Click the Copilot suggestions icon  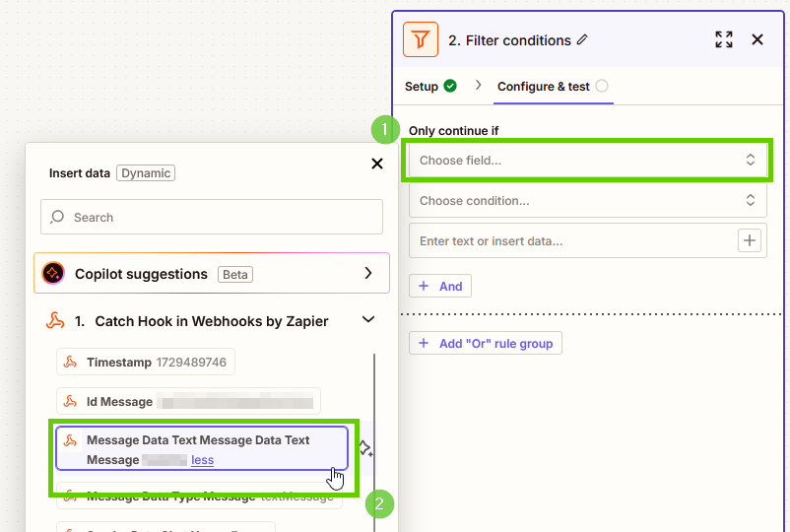point(54,274)
